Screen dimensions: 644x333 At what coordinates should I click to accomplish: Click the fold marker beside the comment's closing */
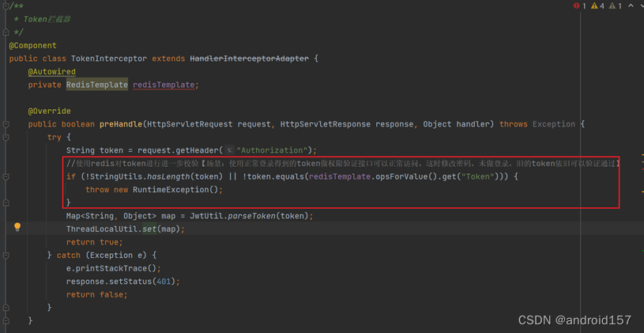[6, 32]
